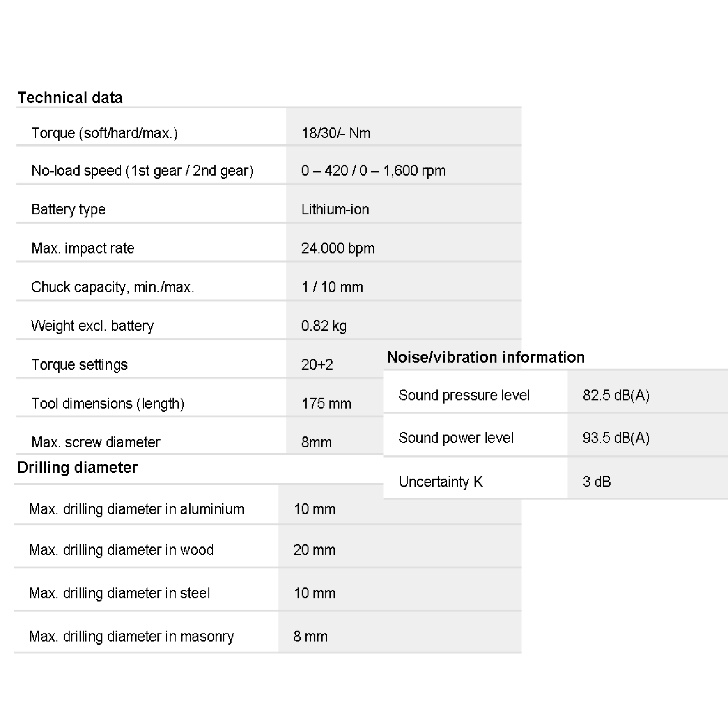Click the "Noise/vibration information" heading
The image size is (728, 728).
tap(485, 357)
